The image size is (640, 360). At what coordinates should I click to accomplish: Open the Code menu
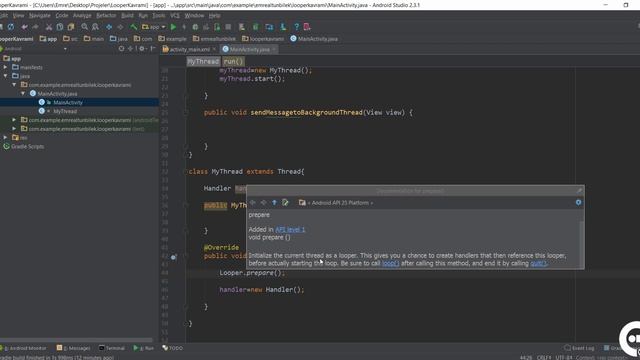click(x=62, y=16)
